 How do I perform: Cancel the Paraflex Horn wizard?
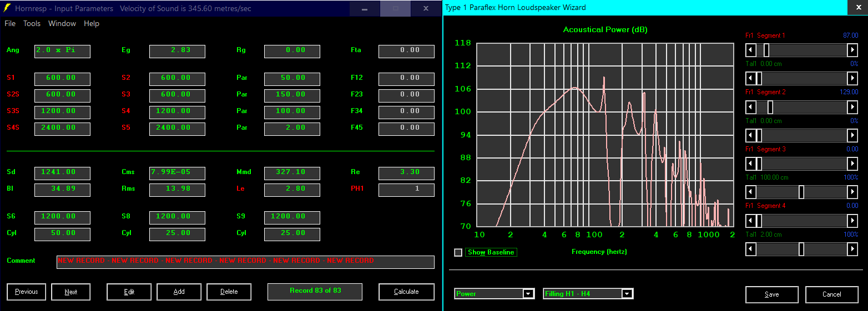coord(831,294)
